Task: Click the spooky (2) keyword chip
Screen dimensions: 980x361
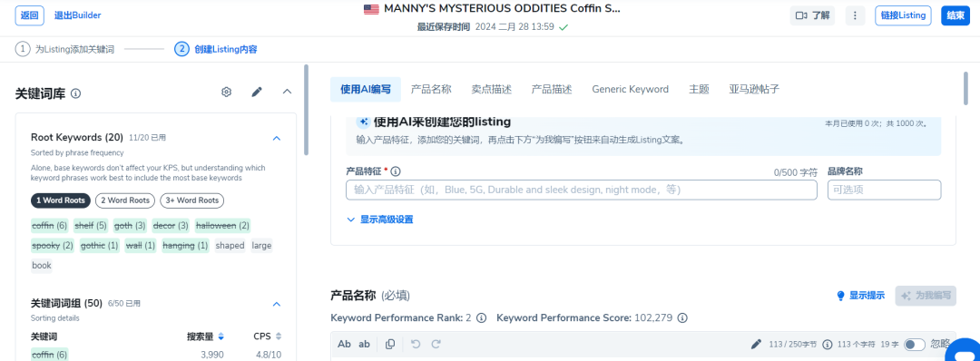Action: tap(53, 246)
